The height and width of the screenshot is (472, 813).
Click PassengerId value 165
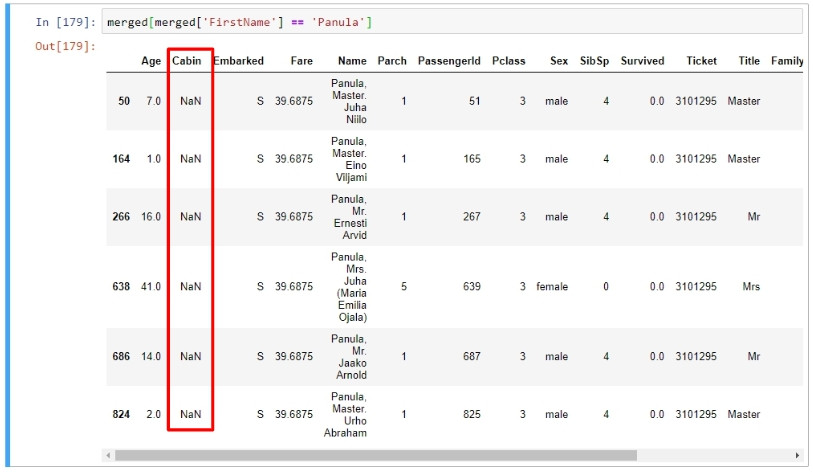(472, 159)
